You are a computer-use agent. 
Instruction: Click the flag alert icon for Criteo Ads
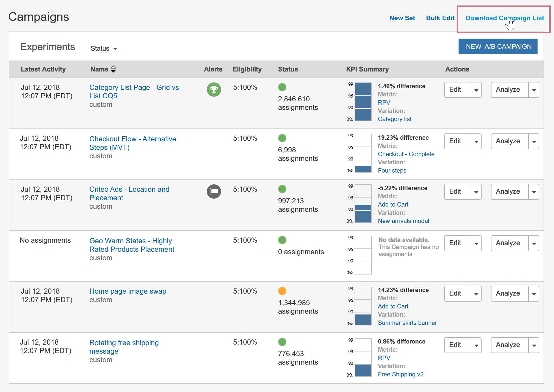coord(214,191)
